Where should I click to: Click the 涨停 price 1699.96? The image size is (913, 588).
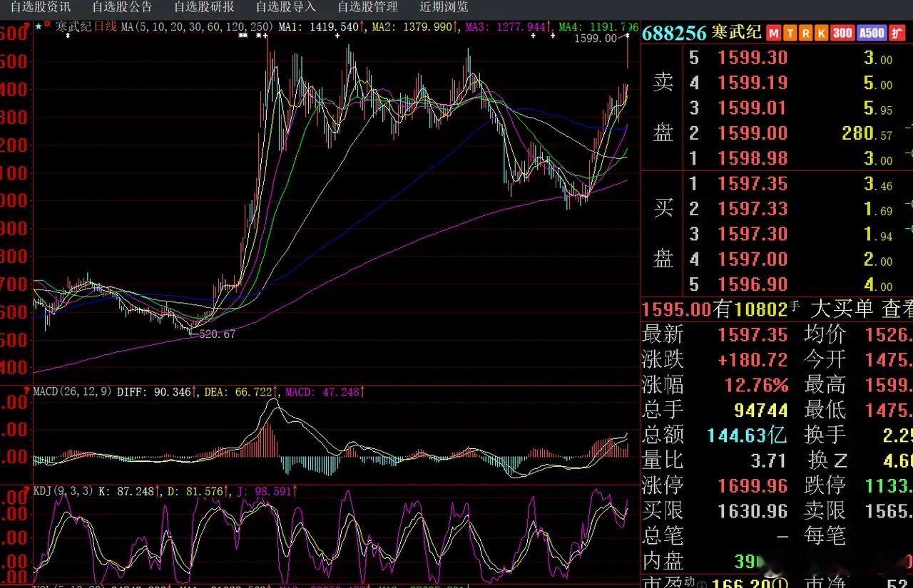(x=753, y=486)
